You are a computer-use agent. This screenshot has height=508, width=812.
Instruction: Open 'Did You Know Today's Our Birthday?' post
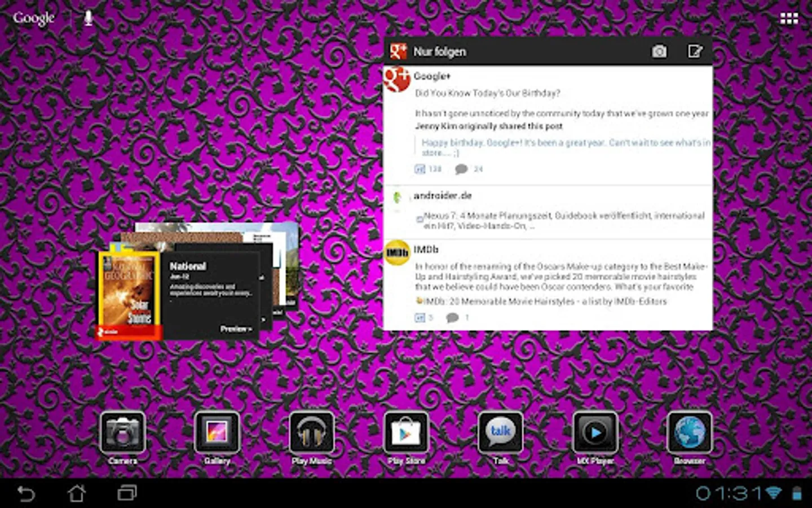(x=488, y=93)
